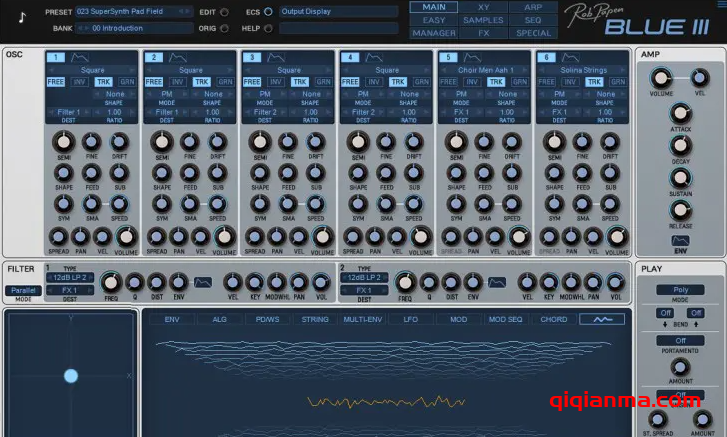Viewport: 727px width, 437px height.
Task: Click oscillator 6 number badge
Action: (545, 58)
